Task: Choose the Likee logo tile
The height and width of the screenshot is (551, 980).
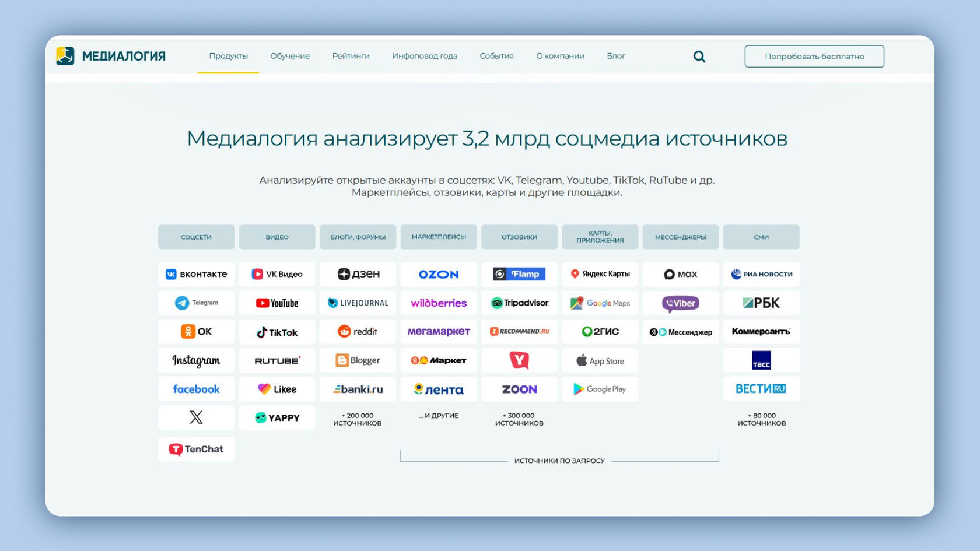Action: click(x=277, y=389)
